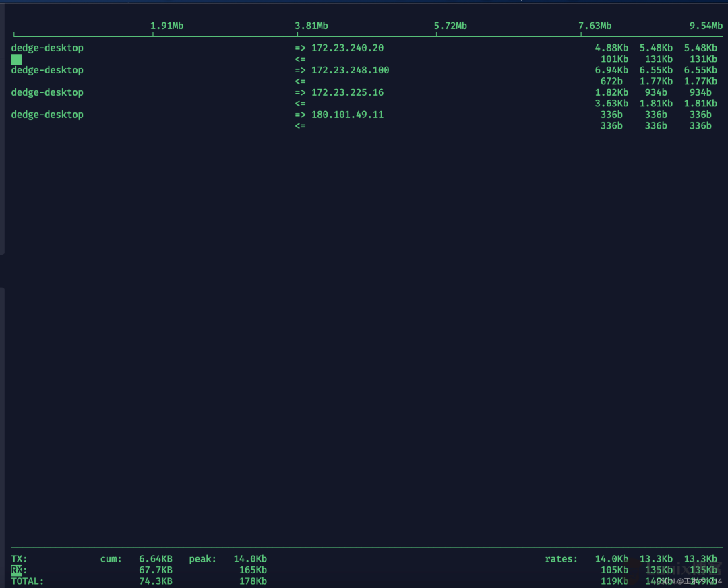Select the TOTAL: label
Screen dimensions: 728x588
tap(28, 581)
